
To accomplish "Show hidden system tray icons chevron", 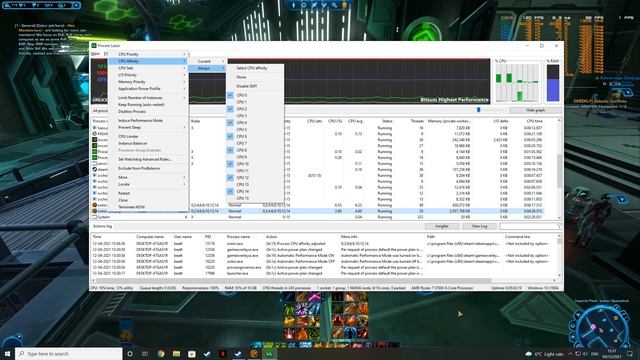I will (570, 354).
